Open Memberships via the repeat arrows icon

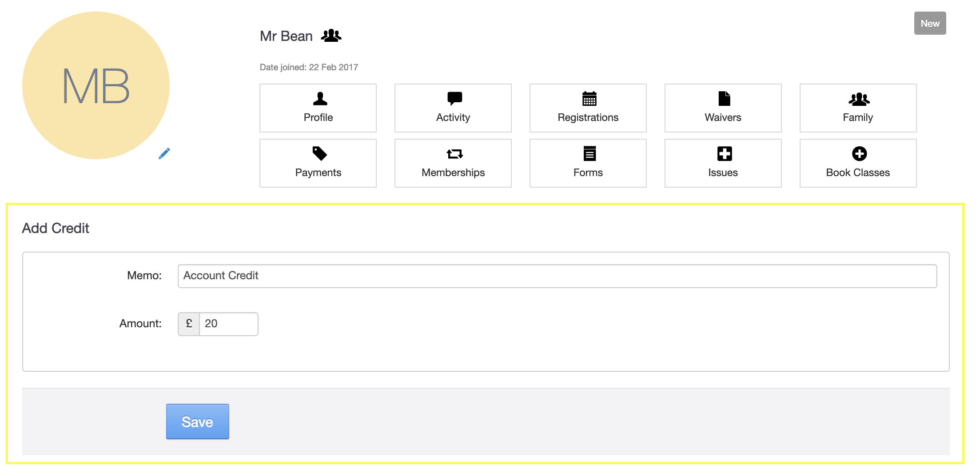[454, 154]
